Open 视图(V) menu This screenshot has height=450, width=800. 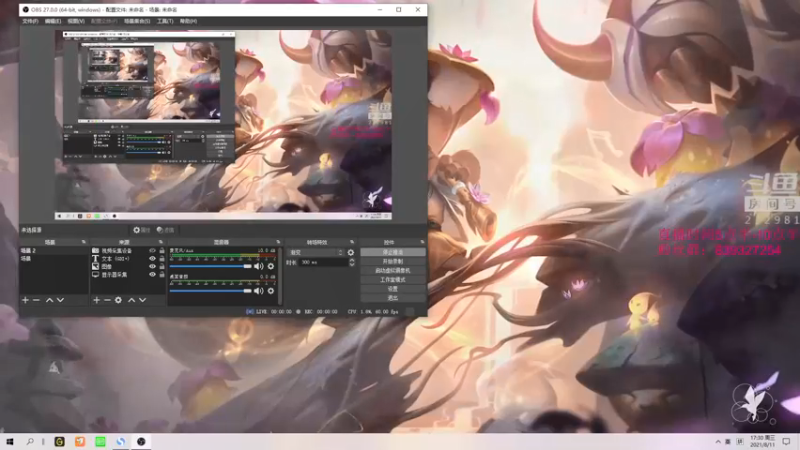tap(76, 21)
